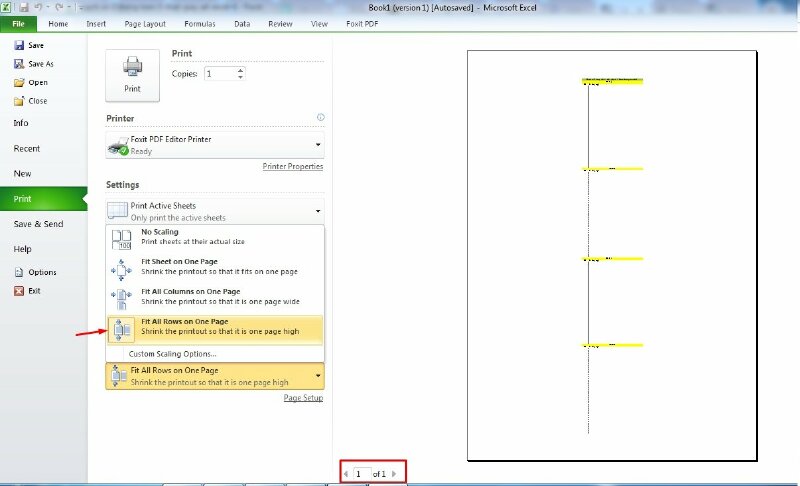Click the Redo icon in quick access toolbar
The height and width of the screenshot is (486, 800).
[x=59, y=7]
